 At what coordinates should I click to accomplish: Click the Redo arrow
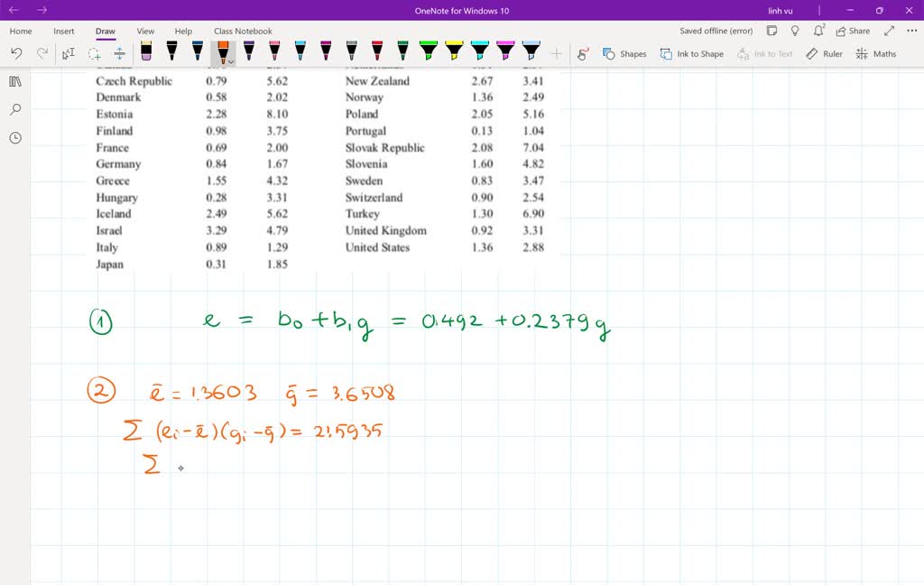(x=41, y=52)
